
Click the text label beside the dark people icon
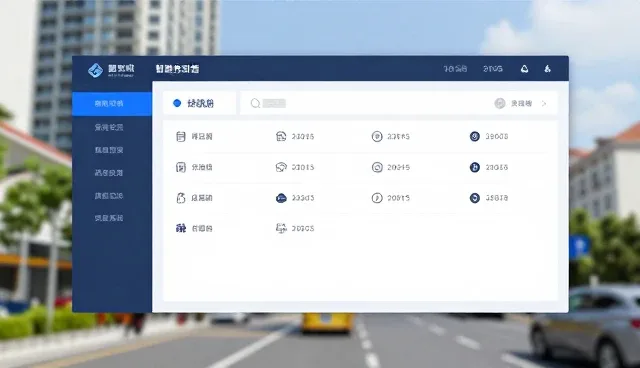coord(202,228)
